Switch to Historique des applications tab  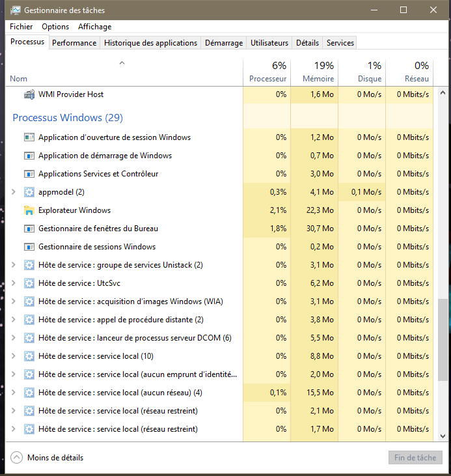150,43
